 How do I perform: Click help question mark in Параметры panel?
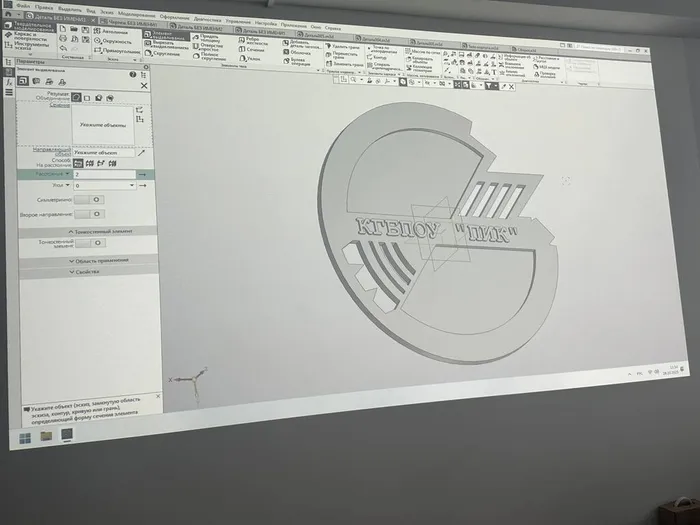click(133, 75)
